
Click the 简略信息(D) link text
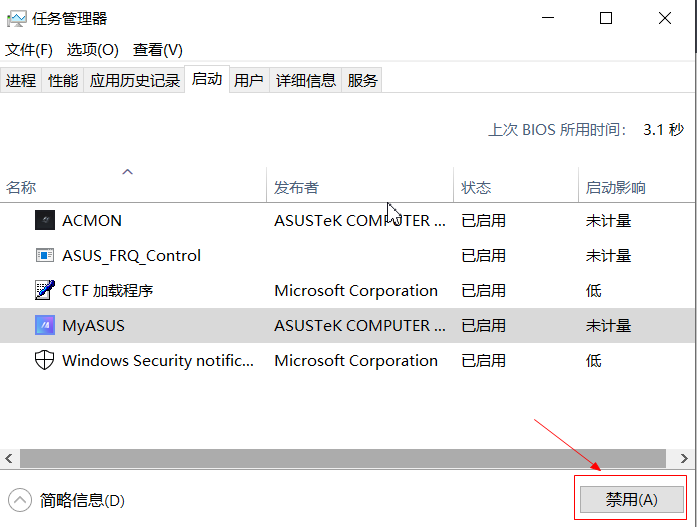tap(82, 500)
